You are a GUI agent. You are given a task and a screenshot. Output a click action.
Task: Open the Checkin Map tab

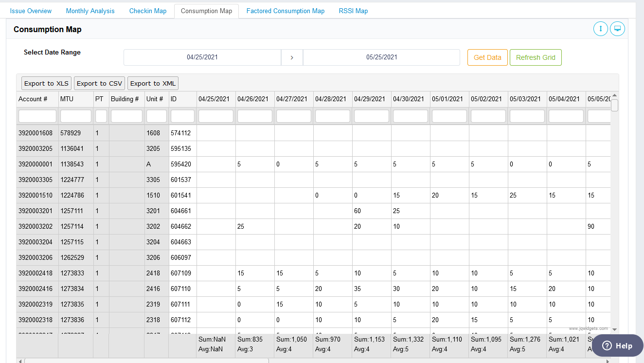coord(147,10)
